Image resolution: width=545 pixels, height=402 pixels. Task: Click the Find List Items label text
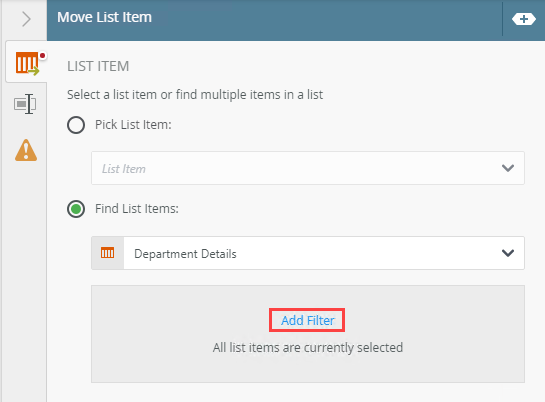137,209
